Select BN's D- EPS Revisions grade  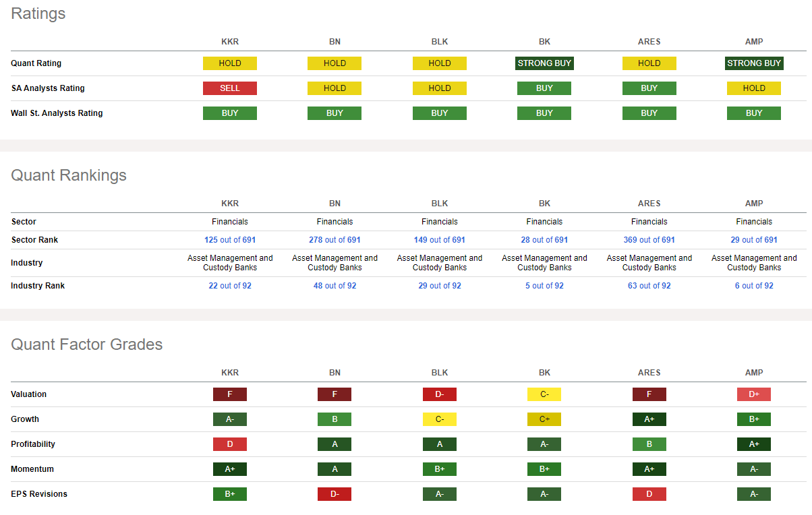[x=335, y=494]
